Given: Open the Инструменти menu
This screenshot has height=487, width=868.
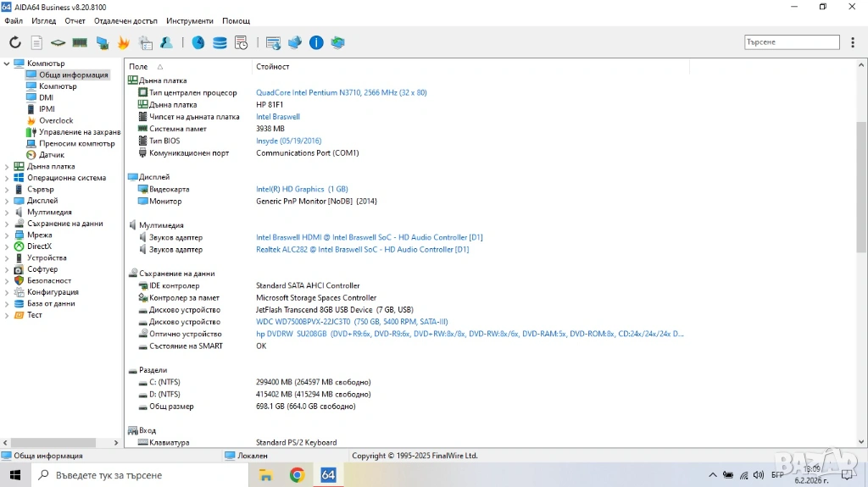Looking at the screenshot, I should 190,20.
